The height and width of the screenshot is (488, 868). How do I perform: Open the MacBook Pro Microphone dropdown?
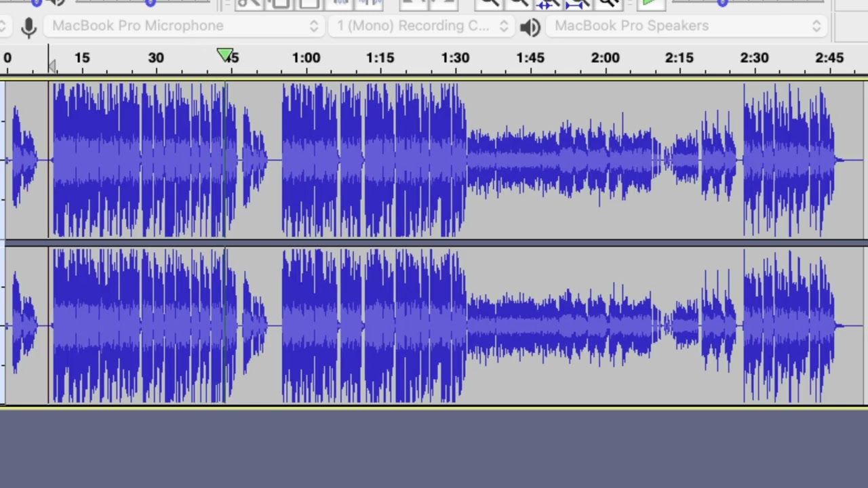point(184,26)
